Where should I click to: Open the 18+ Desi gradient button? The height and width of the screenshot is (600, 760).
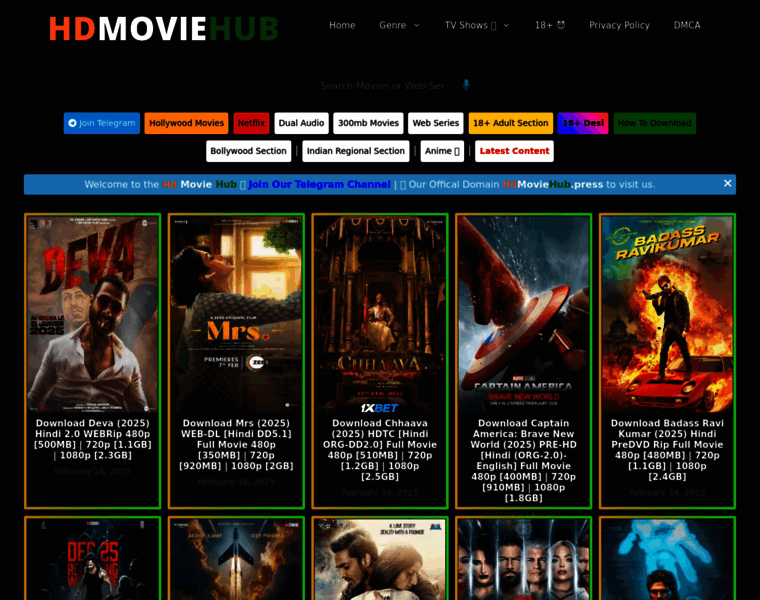point(583,123)
